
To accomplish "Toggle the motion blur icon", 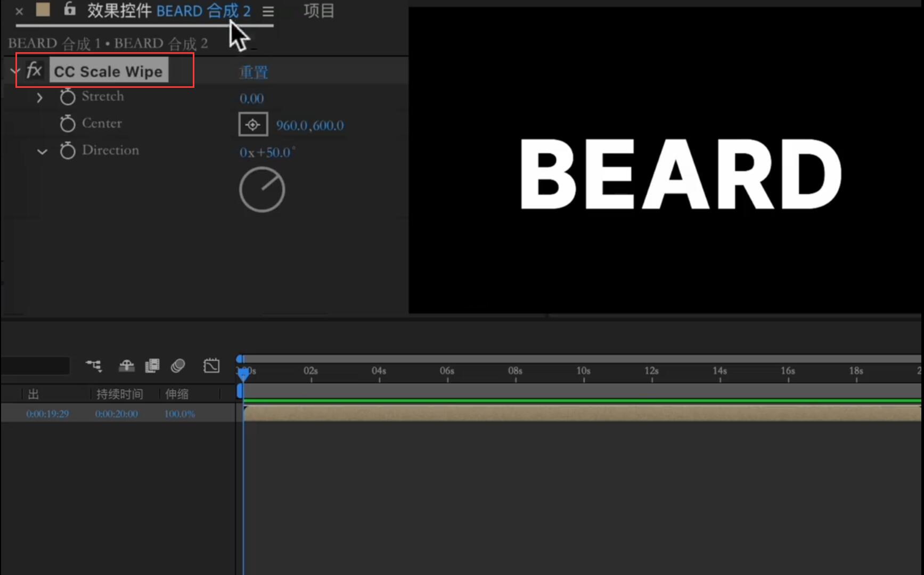I will point(178,365).
